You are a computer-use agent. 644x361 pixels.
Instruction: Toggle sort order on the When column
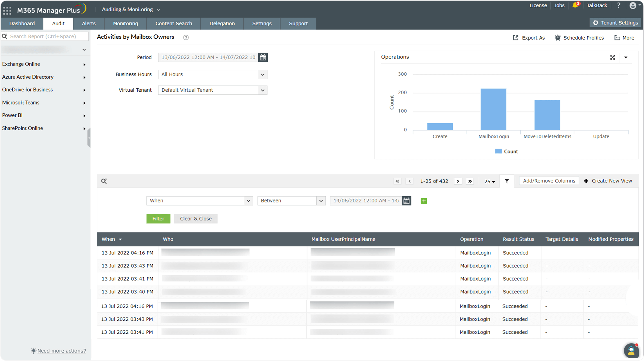click(120, 239)
